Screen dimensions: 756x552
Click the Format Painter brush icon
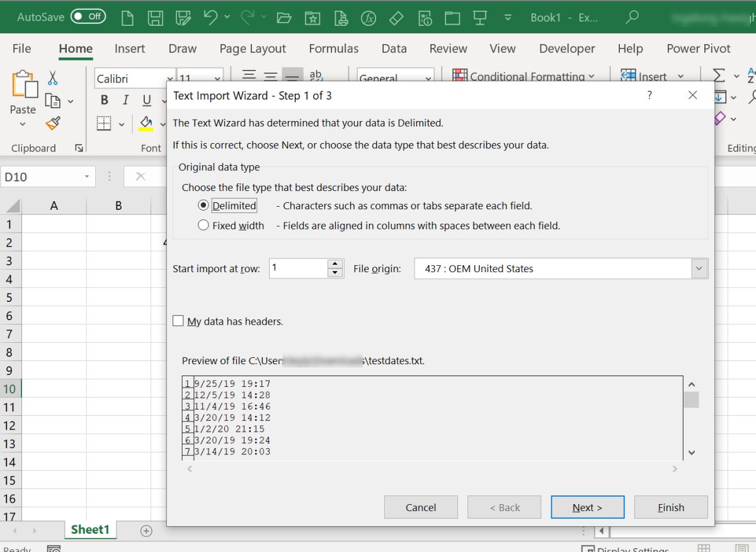coord(53,124)
